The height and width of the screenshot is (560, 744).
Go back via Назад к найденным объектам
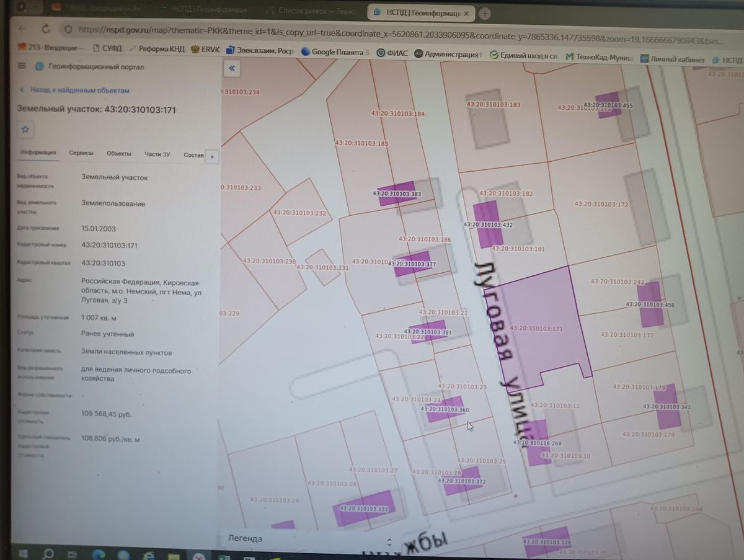pos(75,91)
